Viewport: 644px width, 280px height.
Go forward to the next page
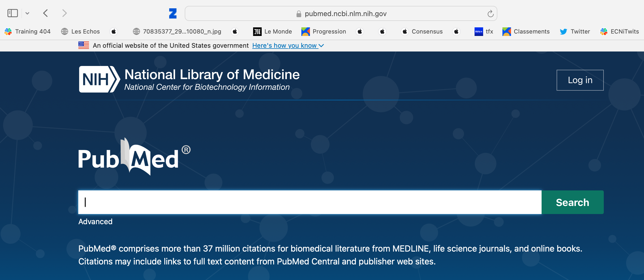(x=64, y=13)
